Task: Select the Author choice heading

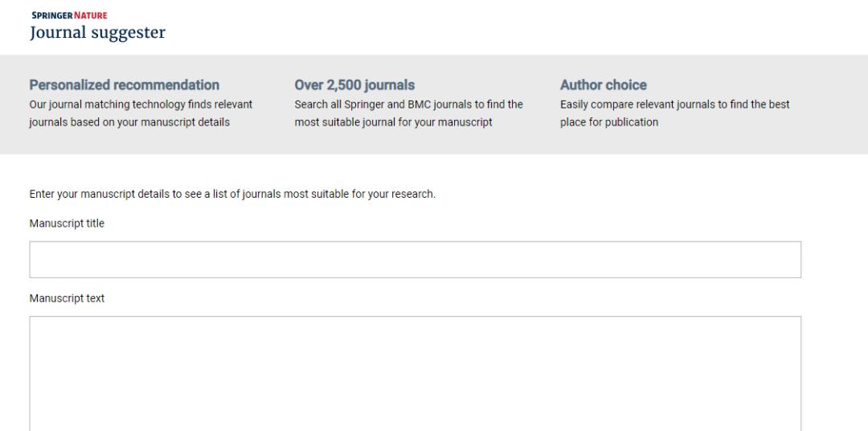Action: pos(603,85)
